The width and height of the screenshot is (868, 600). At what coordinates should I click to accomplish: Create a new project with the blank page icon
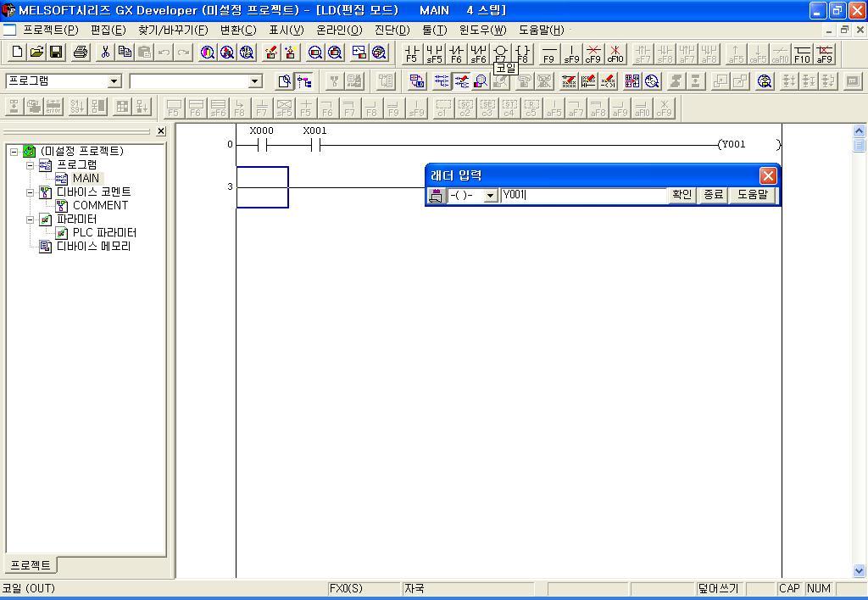coord(17,53)
